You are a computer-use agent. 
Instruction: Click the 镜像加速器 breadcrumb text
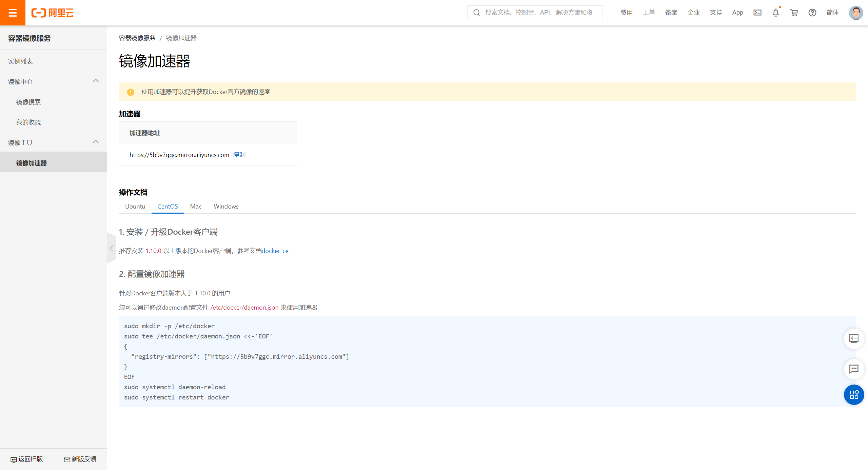click(x=181, y=38)
